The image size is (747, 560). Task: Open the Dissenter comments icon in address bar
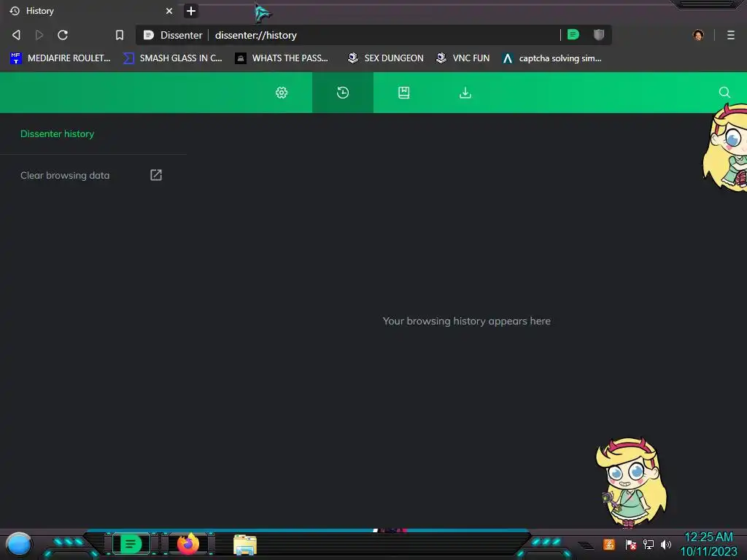pyautogui.click(x=573, y=34)
